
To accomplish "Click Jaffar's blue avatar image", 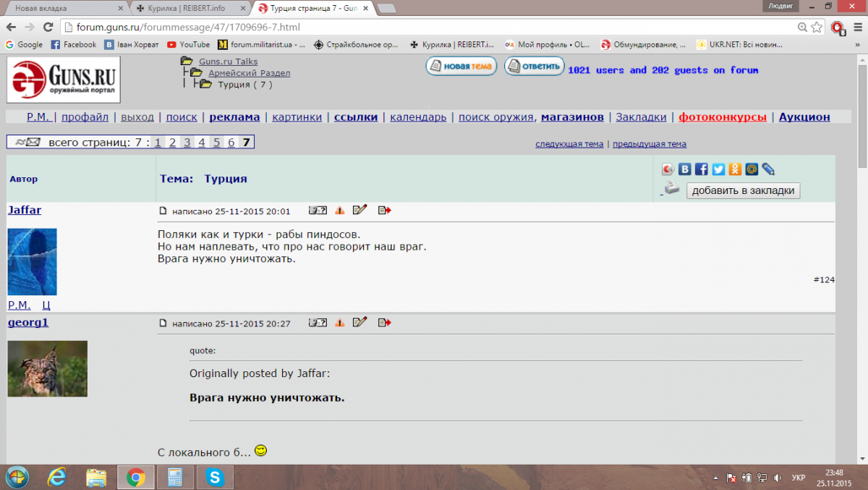I will pos(32,261).
